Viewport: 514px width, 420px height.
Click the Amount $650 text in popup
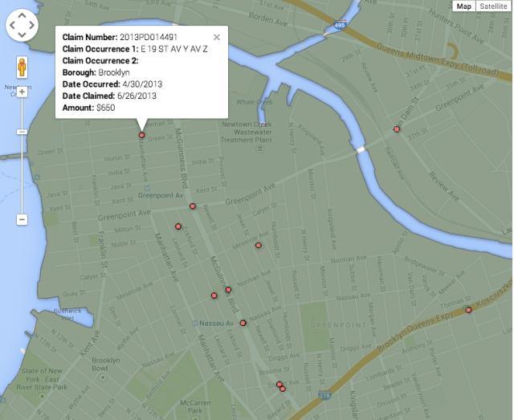(x=89, y=108)
